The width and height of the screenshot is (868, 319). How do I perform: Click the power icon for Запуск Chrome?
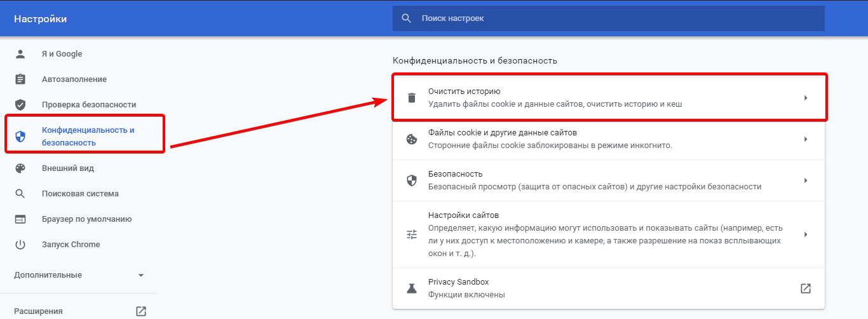20,245
